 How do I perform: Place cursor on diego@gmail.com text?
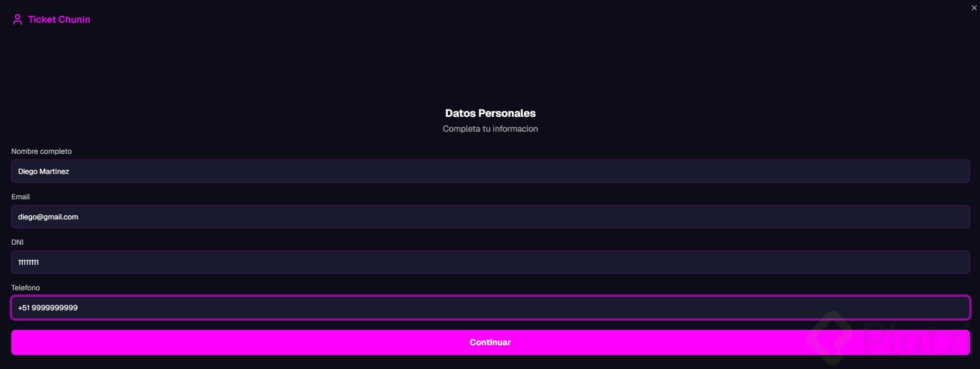(x=48, y=217)
